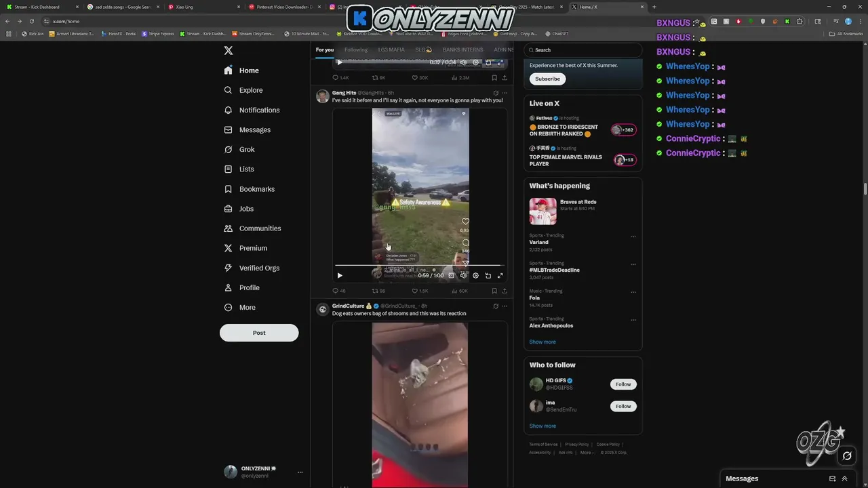Open the X logo home link in the sidebar

coord(229,51)
